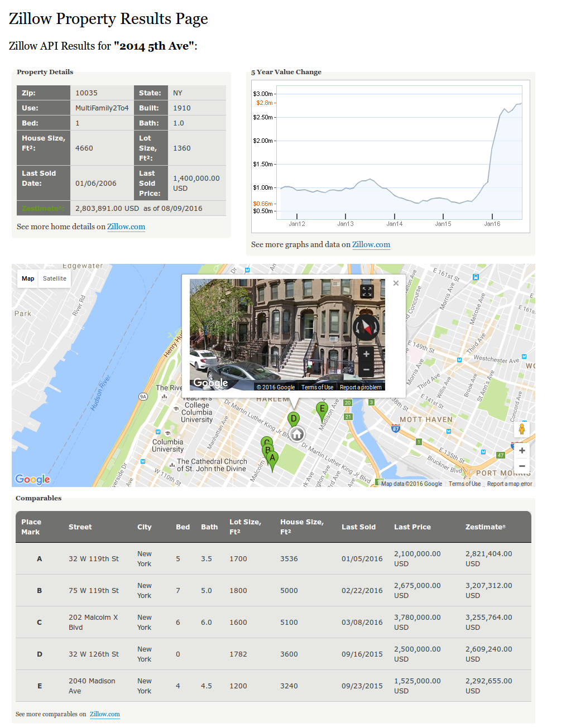The image size is (571, 728).
Task: Close the Street View info window
Action: tap(396, 283)
